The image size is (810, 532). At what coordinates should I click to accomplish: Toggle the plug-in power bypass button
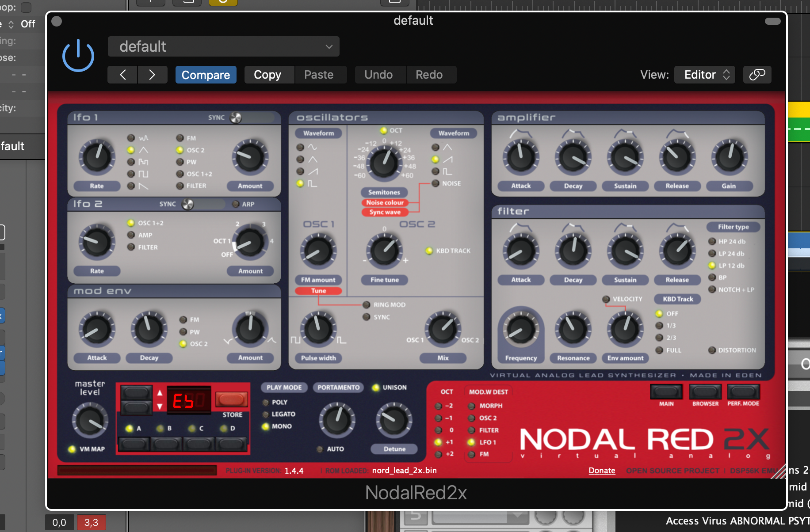(x=78, y=56)
